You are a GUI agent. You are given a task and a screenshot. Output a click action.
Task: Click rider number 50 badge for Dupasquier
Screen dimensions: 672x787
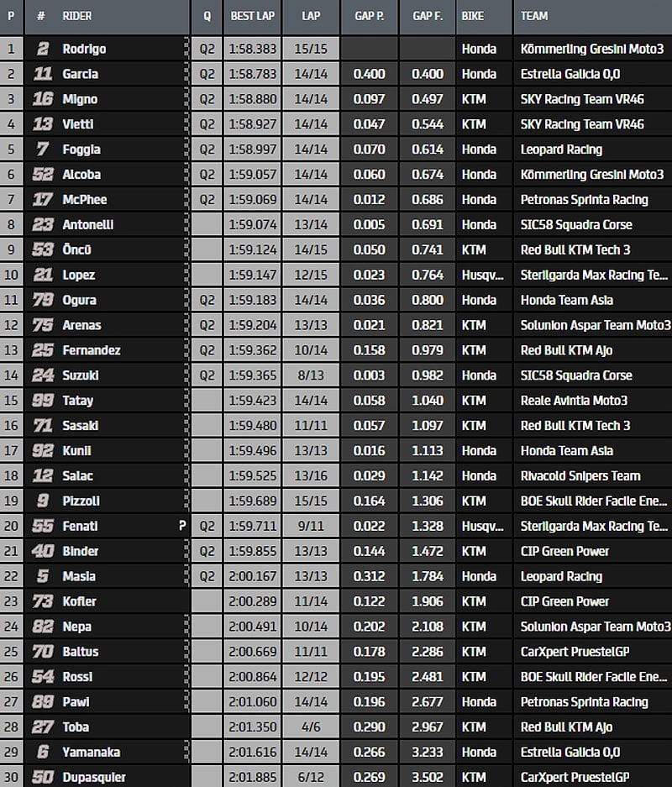pyautogui.click(x=41, y=778)
